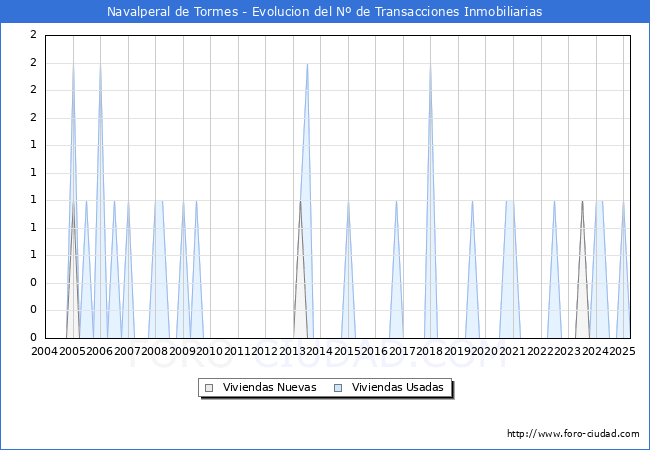Image resolution: width=650 pixels, height=450 pixels.
Task: Click the 2017 x-axis label
Action: click(x=403, y=351)
